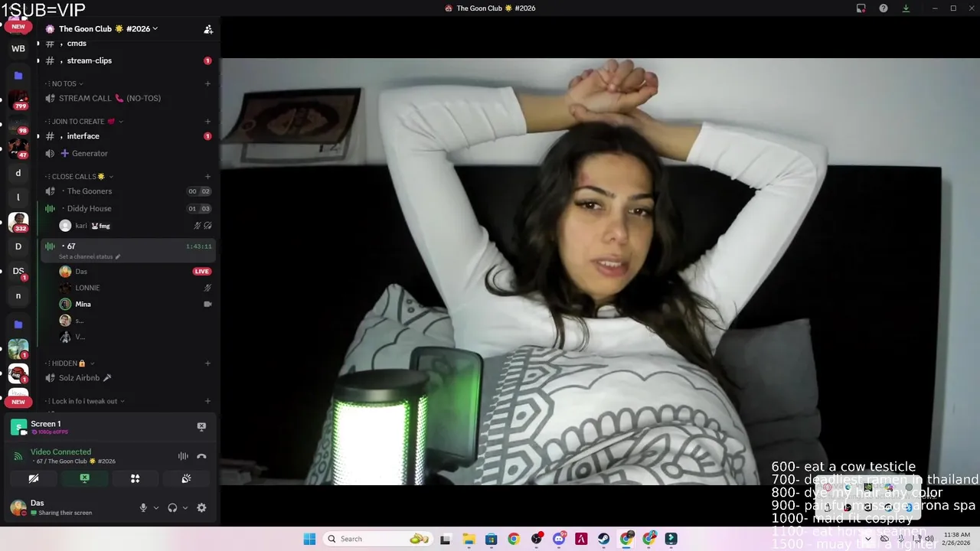Screen dimensions: 980x551
Task: Open Das user profile panel
Action: coord(51,507)
